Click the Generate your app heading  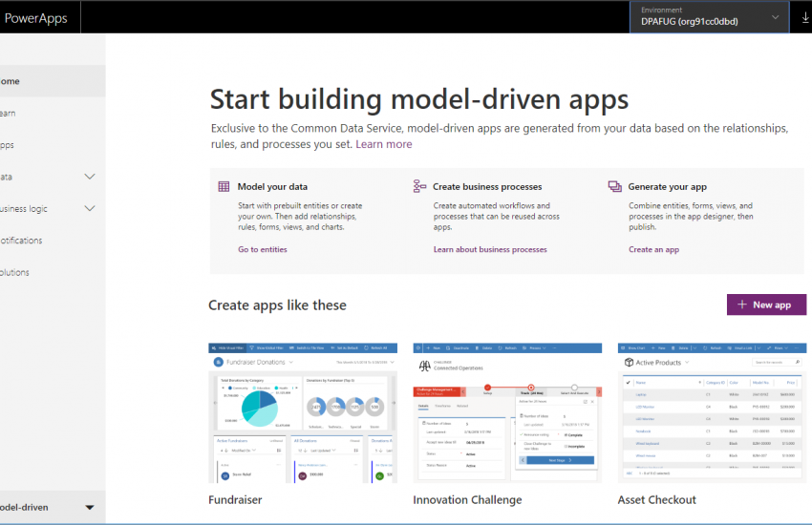click(x=667, y=187)
